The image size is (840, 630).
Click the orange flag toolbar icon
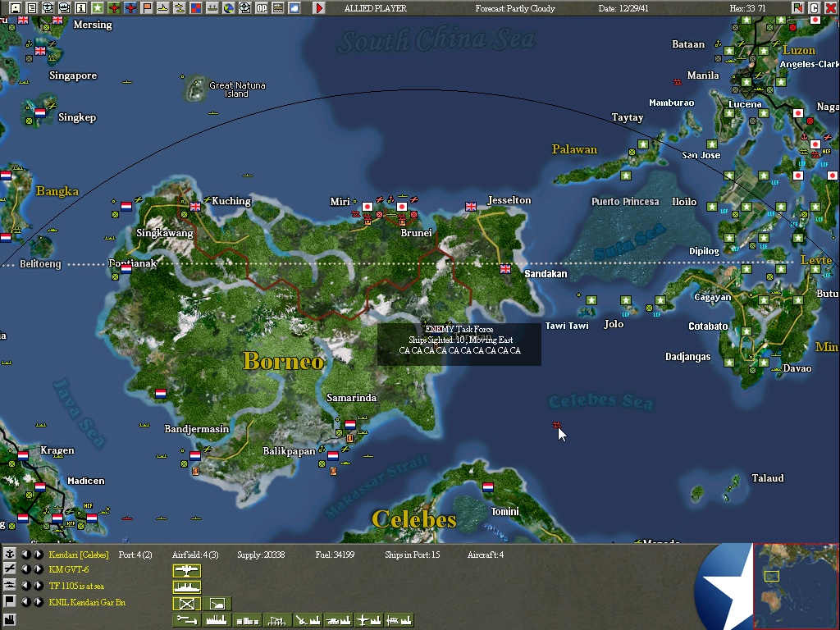147,8
